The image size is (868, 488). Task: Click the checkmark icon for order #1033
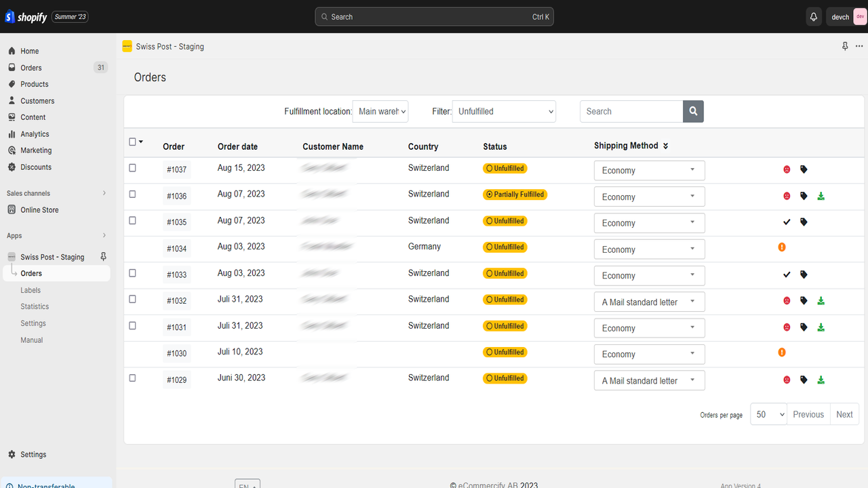click(787, 274)
